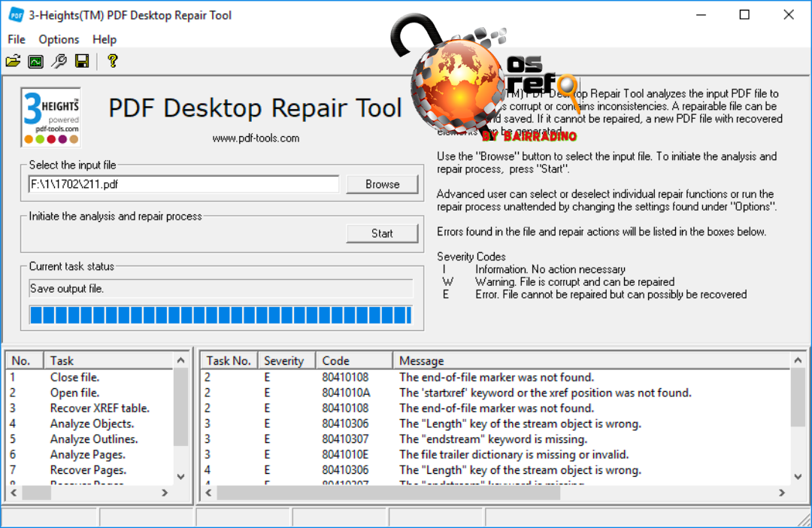
Task: Open file toolbar icon
Action: [x=14, y=62]
